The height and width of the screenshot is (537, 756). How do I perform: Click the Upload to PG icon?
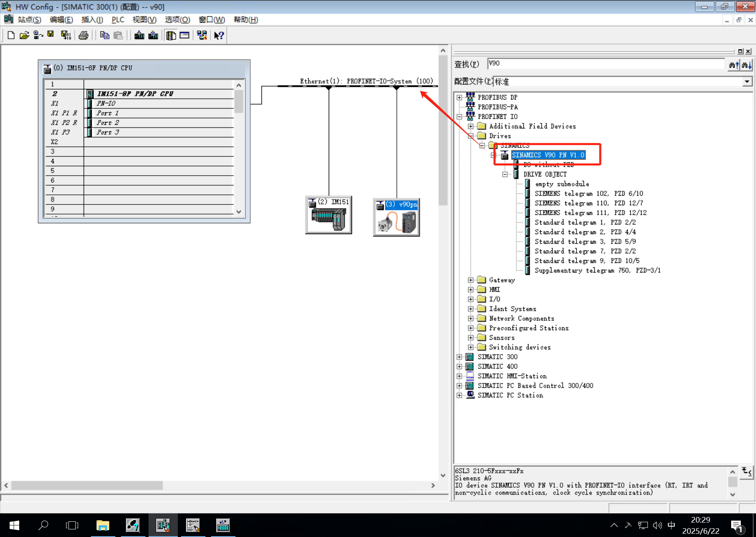(153, 35)
